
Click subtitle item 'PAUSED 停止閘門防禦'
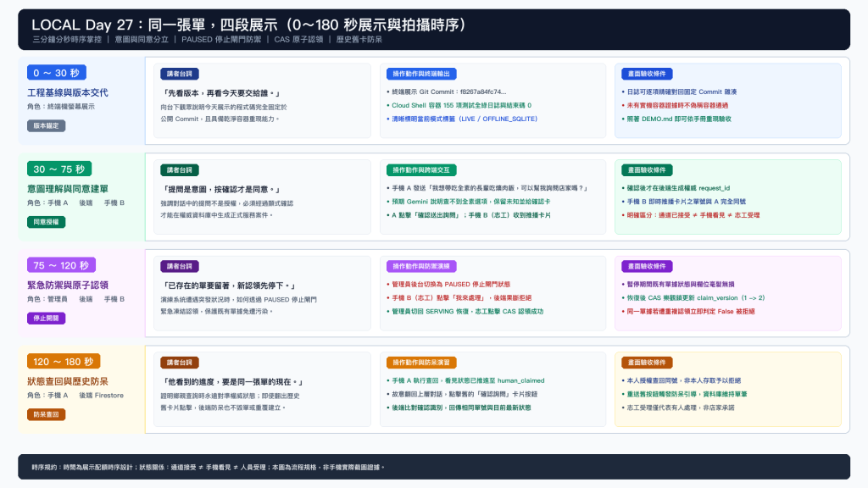[221, 39]
